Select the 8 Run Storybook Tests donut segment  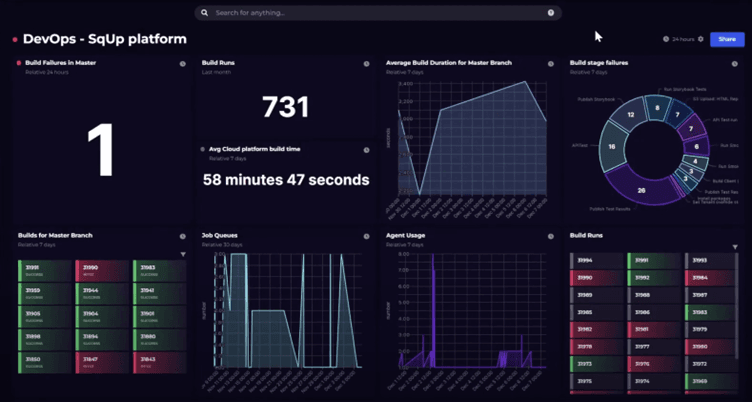(657, 108)
